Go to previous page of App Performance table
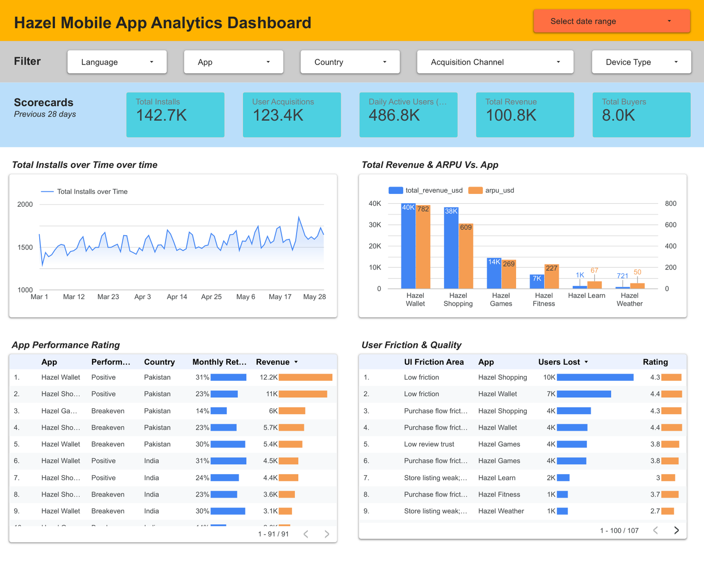Image resolution: width=704 pixels, height=588 pixels. pos(306,534)
